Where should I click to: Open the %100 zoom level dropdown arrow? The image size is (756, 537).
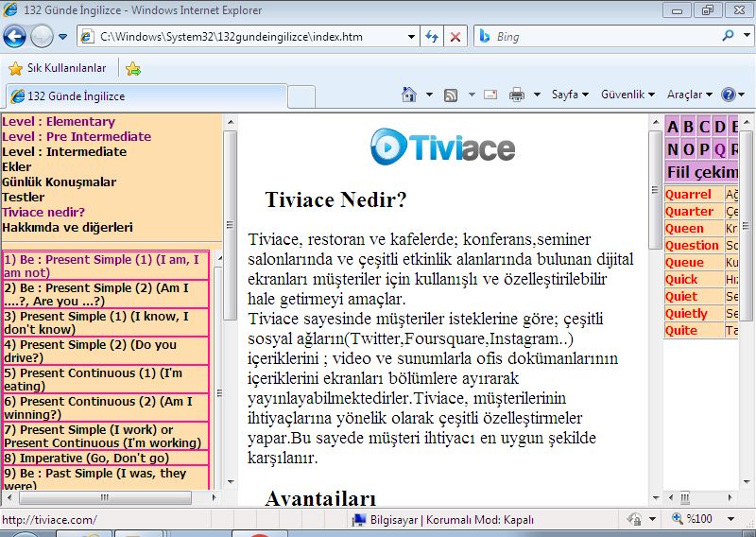coord(730,519)
